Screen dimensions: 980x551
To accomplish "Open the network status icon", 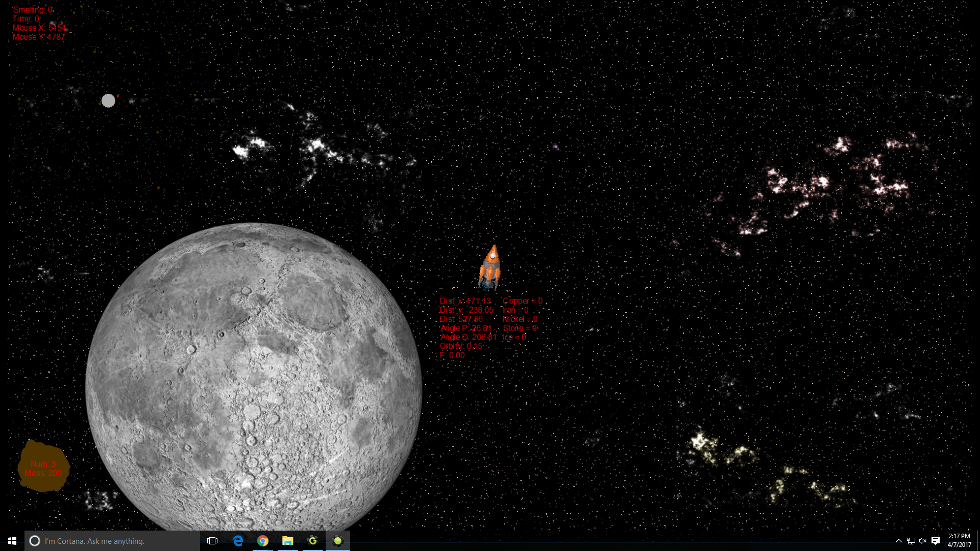I will (911, 541).
